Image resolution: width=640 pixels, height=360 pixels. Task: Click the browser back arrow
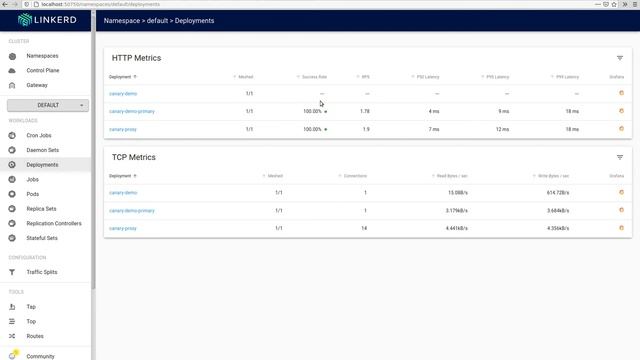point(5,4)
